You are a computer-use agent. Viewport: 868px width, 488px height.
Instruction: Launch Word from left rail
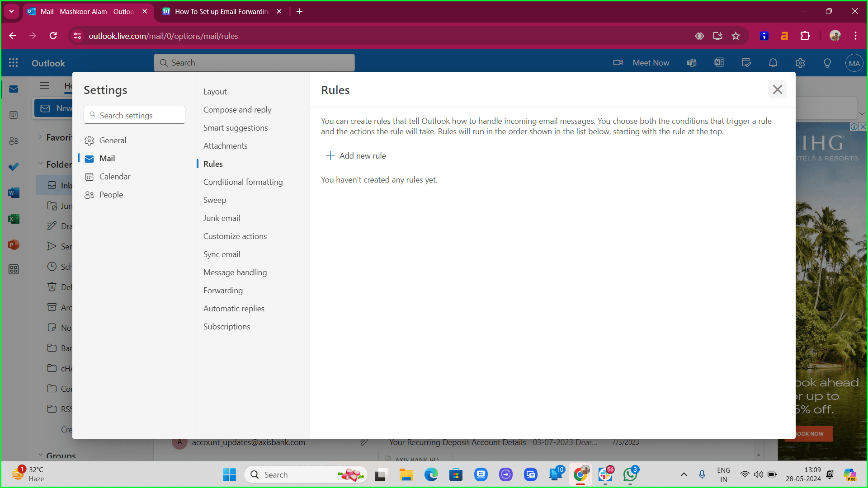coord(14,193)
